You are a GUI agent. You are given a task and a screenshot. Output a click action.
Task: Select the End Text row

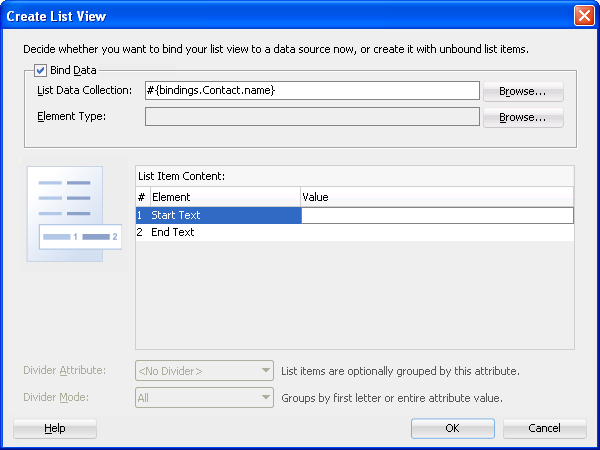(355, 232)
